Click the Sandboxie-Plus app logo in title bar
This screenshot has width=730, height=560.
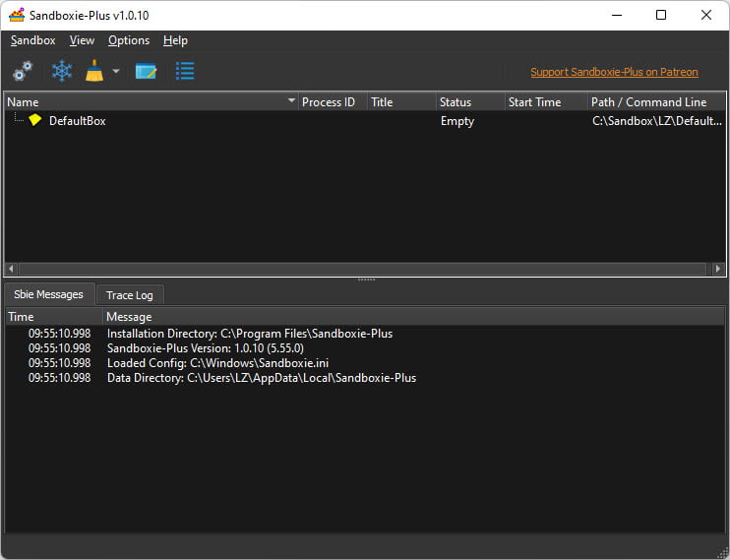click(x=17, y=15)
